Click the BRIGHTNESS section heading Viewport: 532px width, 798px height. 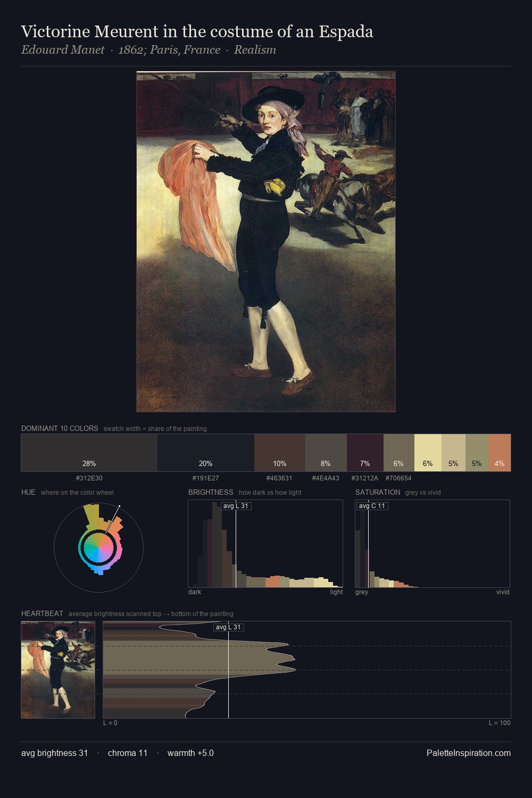[x=211, y=493]
